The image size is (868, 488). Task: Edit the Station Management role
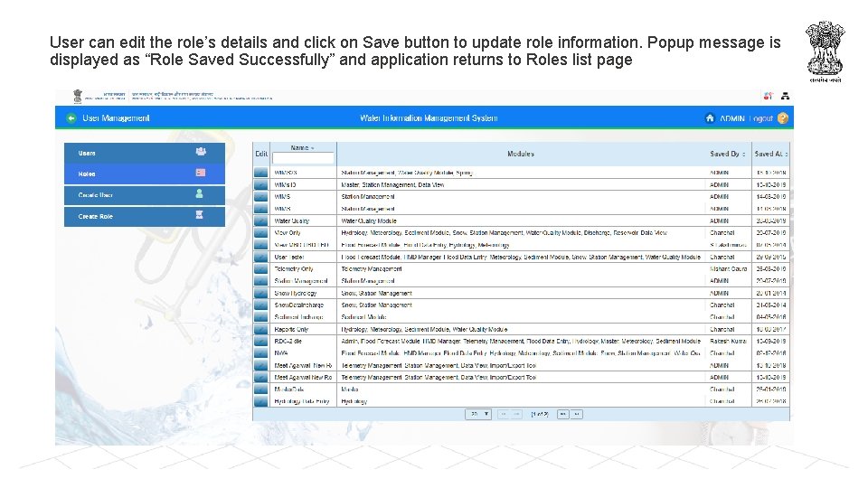260,281
